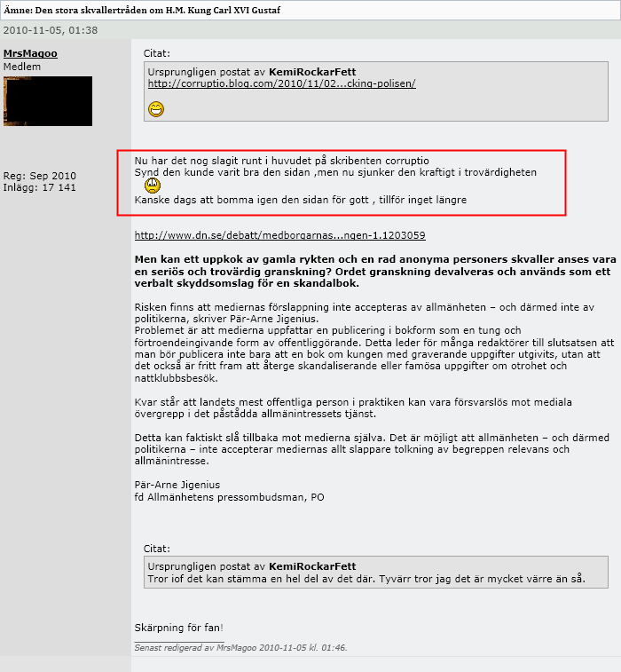Click the red-highlighted text about skribenten corruptio

pyautogui.click(x=335, y=180)
